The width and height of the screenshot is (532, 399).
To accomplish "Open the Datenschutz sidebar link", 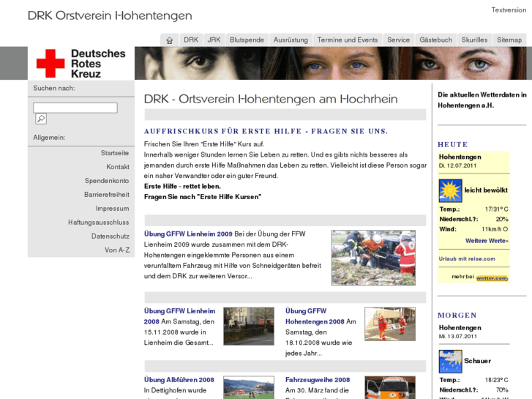I will click(x=110, y=236).
